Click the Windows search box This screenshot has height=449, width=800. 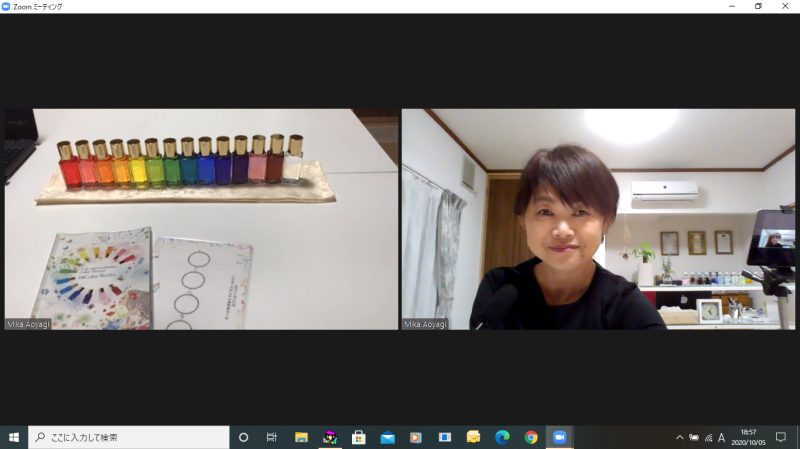point(128,437)
